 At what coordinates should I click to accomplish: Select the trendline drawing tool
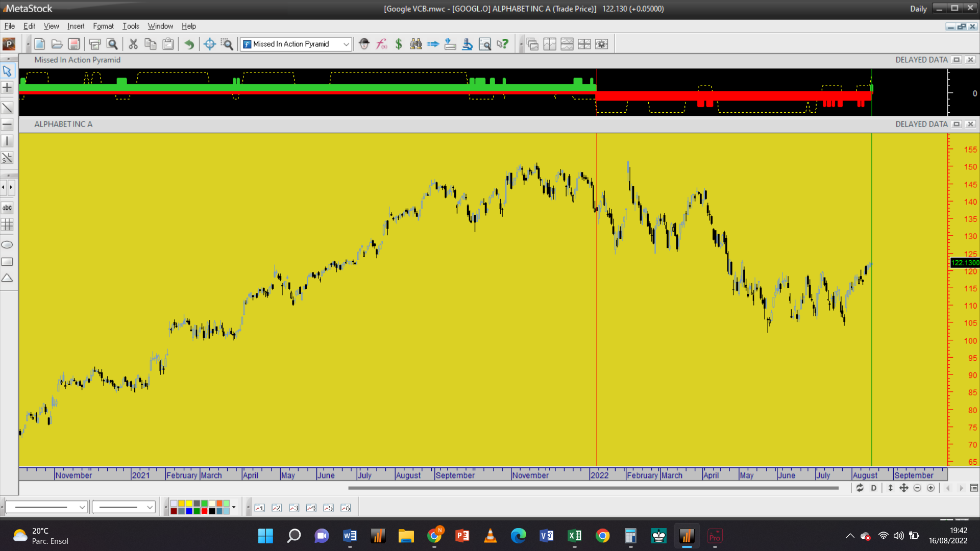(7, 108)
